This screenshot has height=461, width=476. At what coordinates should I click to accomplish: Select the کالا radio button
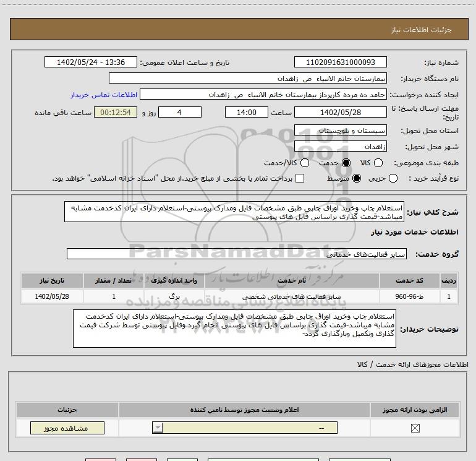click(378, 163)
